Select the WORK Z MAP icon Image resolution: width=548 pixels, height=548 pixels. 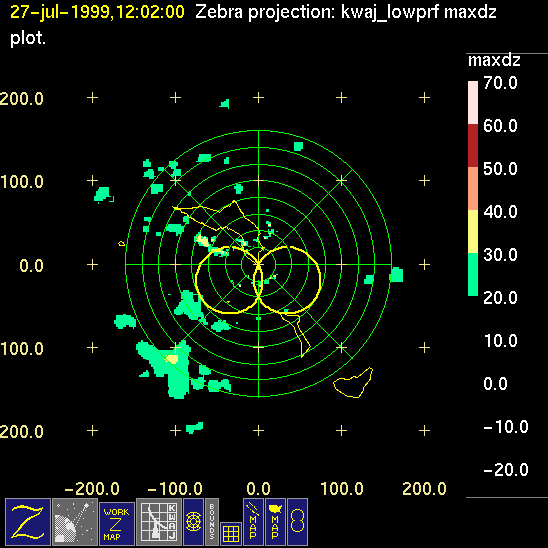coord(117,524)
